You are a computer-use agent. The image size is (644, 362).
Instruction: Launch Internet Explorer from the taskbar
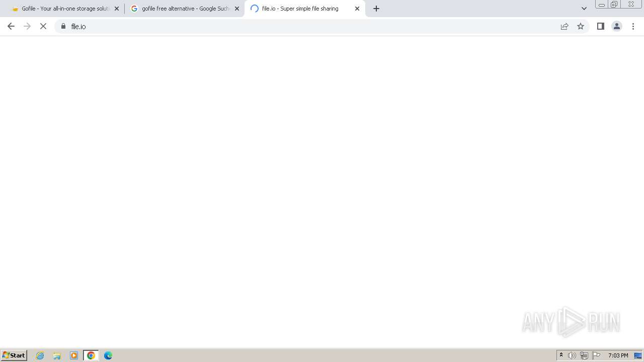(x=40, y=355)
